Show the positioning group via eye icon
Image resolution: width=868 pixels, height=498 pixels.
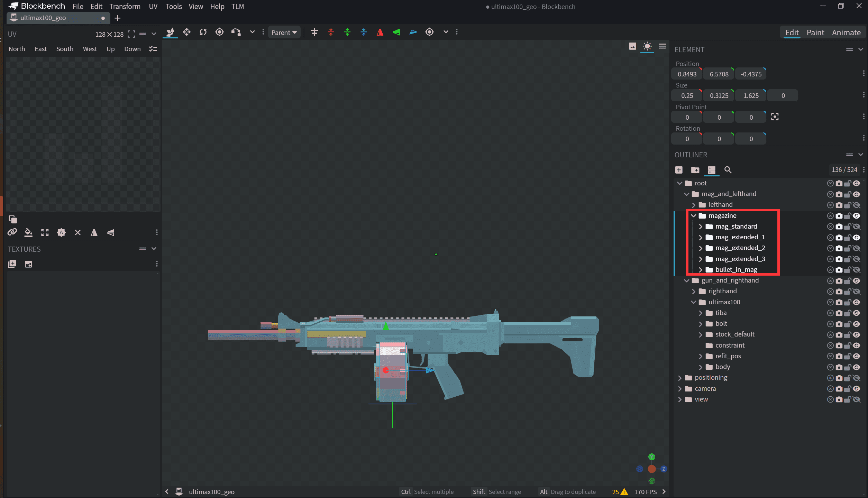[x=857, y=378]
